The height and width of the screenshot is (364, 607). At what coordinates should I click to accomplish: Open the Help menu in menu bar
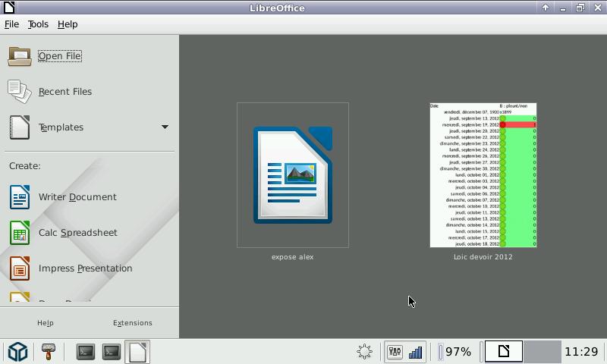(x=68, y=24)
